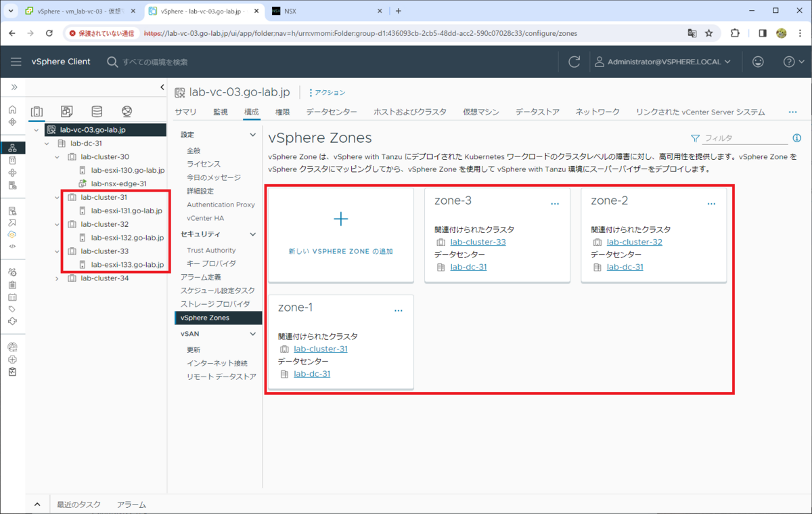Select the Storage inventory icon
The height and width of the screenshot is (514, 812).
click(x=97, y=112)
